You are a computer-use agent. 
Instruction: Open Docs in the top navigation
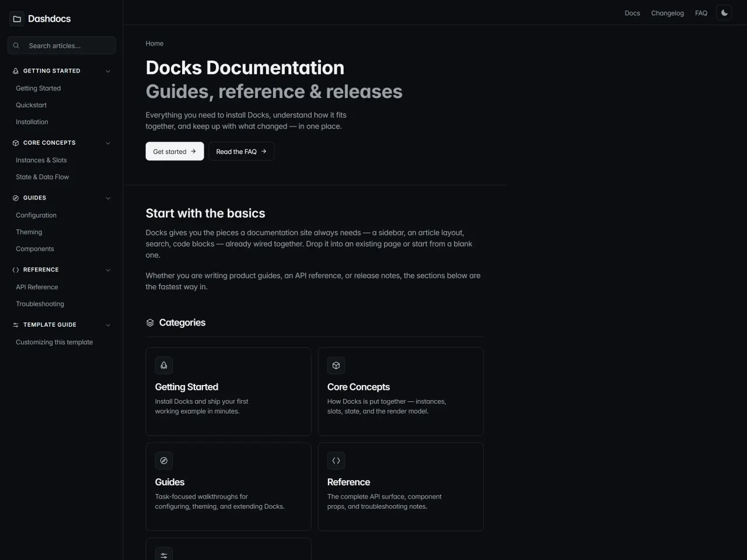tap(633, 13)
